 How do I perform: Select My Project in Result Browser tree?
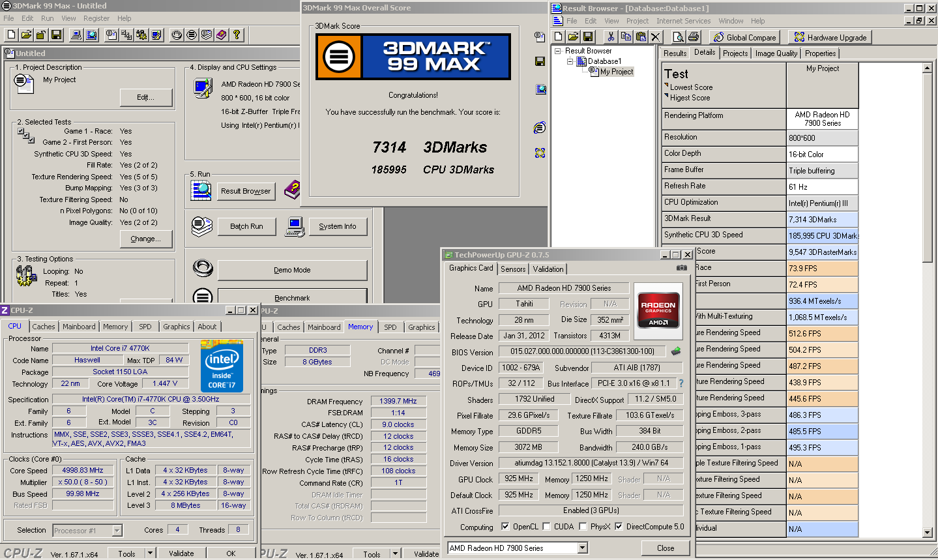617,72
